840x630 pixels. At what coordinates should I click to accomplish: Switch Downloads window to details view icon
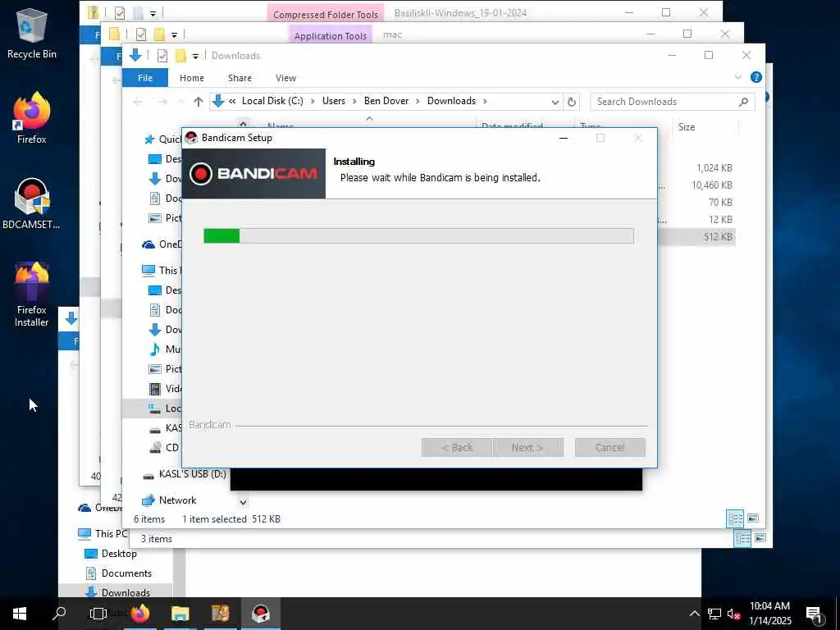pos(735,518)
